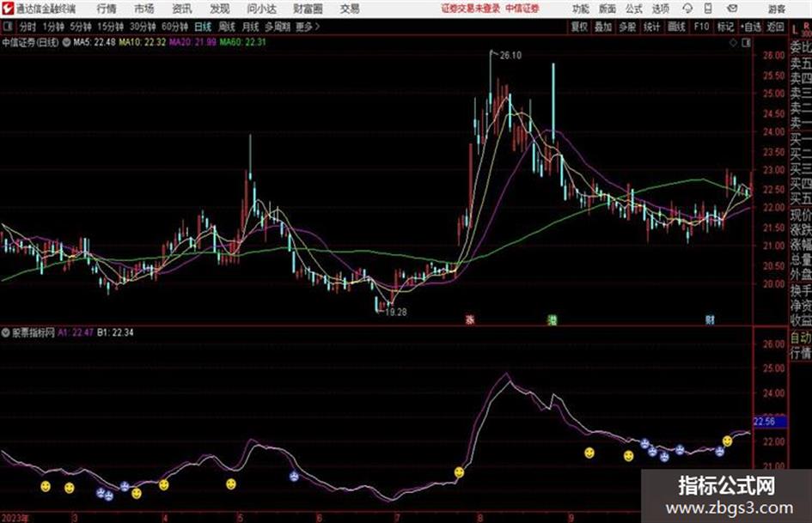Toggle 复权 price adjustment
812x523 pixels.
tap(579, 27)
